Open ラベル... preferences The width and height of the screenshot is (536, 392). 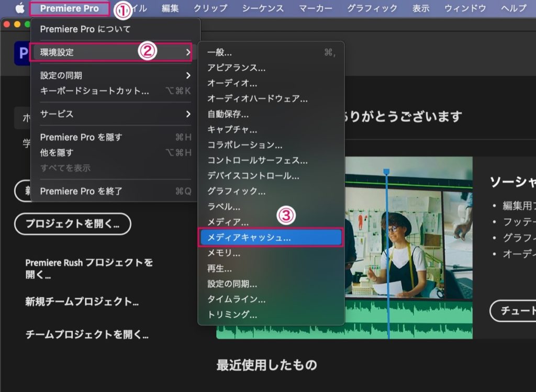point(271,206)
